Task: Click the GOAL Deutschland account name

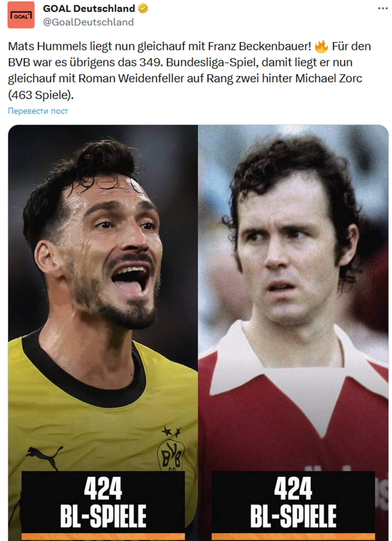Action: point(89,9)
